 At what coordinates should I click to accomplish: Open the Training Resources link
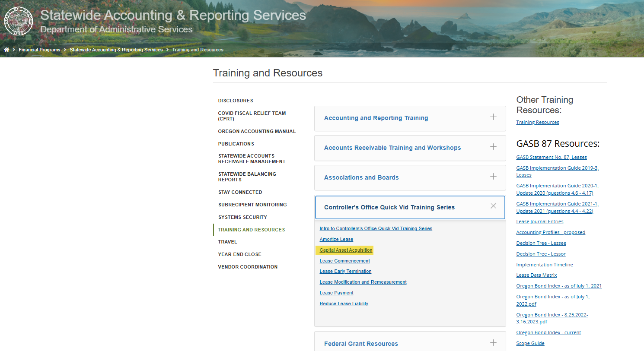[x=537, y=122]
